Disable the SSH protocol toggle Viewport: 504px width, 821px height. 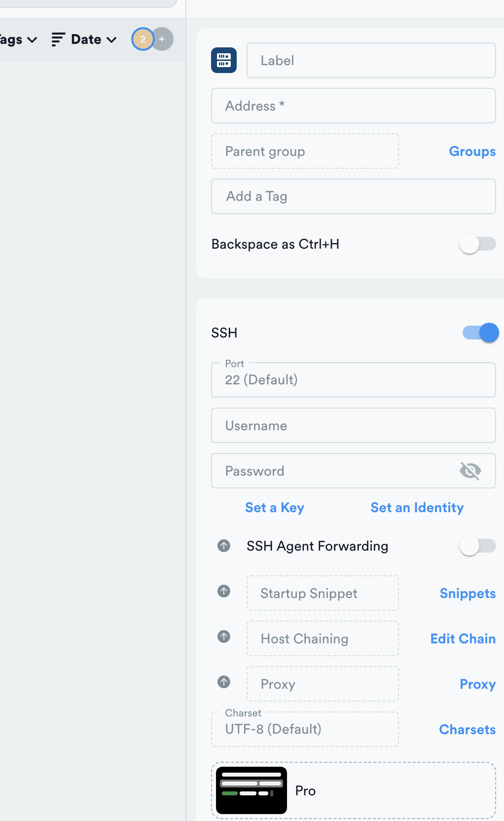point(480,333)
